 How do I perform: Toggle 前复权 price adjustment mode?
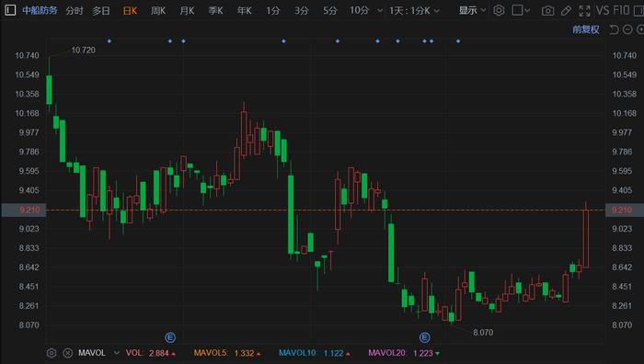click(586, 29)
